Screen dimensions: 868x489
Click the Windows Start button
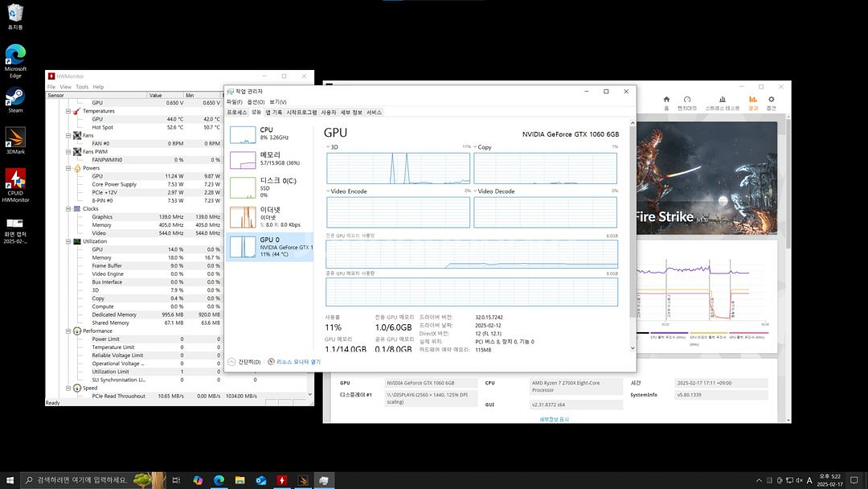[10, 480]
